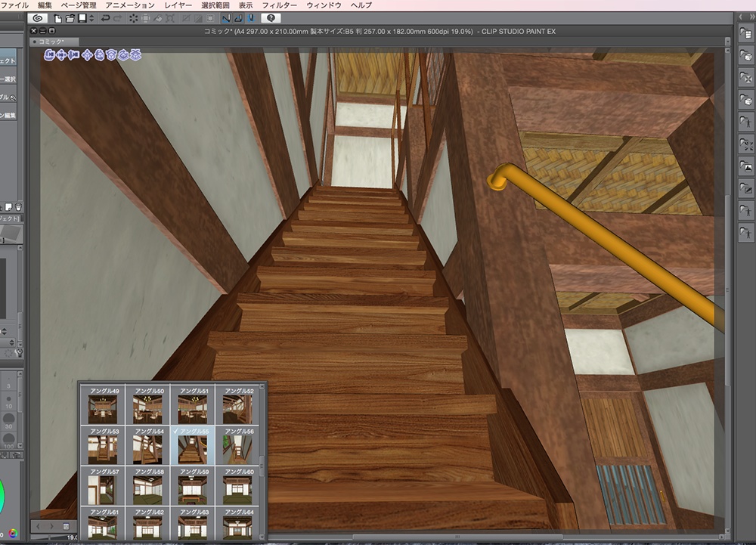Click the next arrow in object launcher

[x=51, y=526]
